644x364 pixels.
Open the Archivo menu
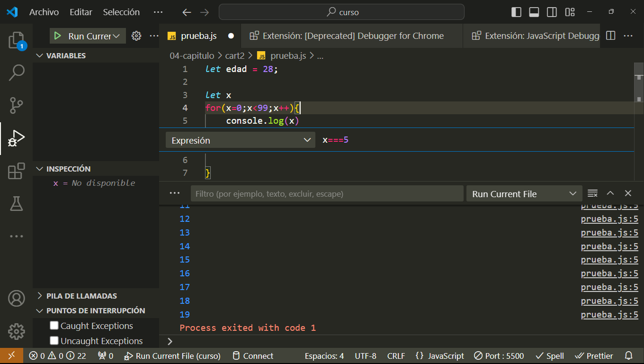44,12
